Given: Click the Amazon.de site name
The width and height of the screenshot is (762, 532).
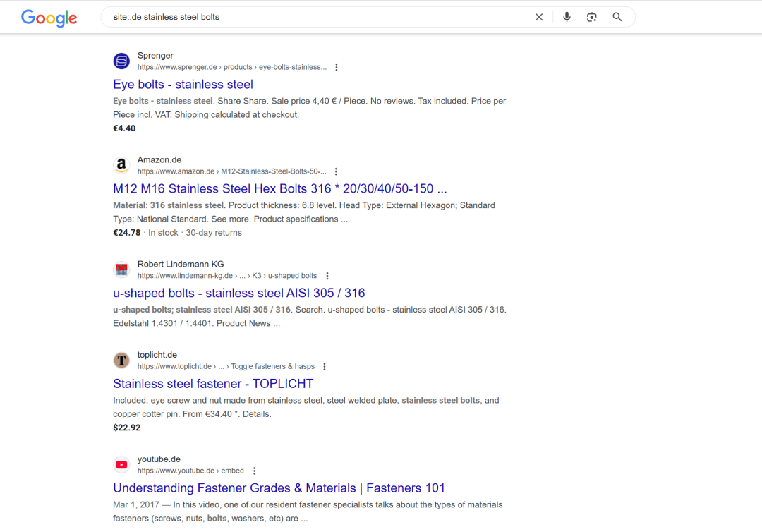Looking at the screenshot, I should coord(159,160).
